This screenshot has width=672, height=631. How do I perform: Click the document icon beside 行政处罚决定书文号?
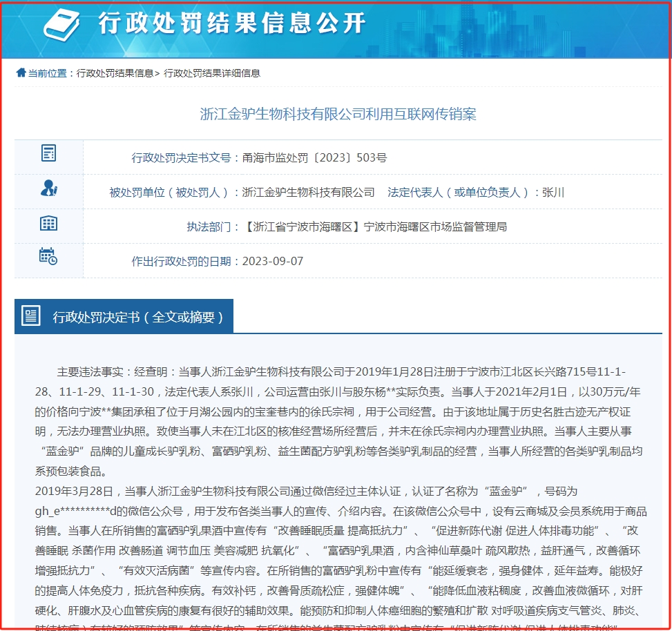48,153
